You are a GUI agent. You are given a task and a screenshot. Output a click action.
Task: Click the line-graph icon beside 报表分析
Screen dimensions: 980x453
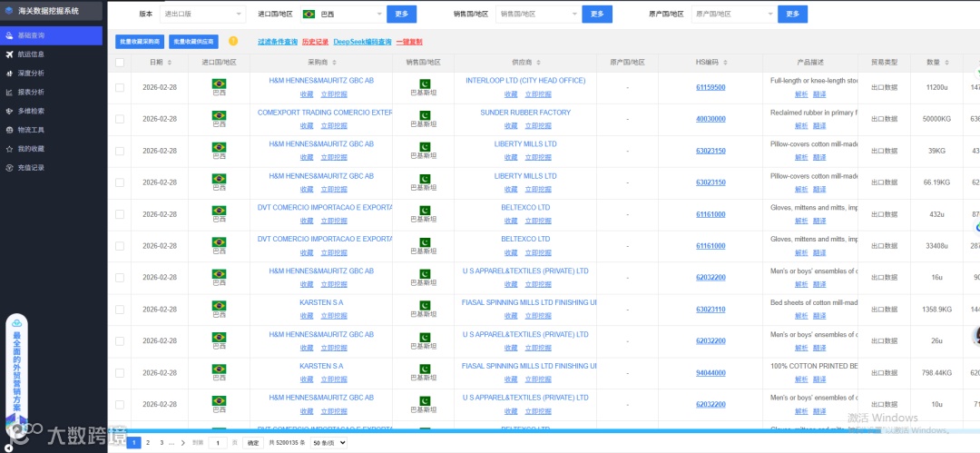[x=9, y=92]
